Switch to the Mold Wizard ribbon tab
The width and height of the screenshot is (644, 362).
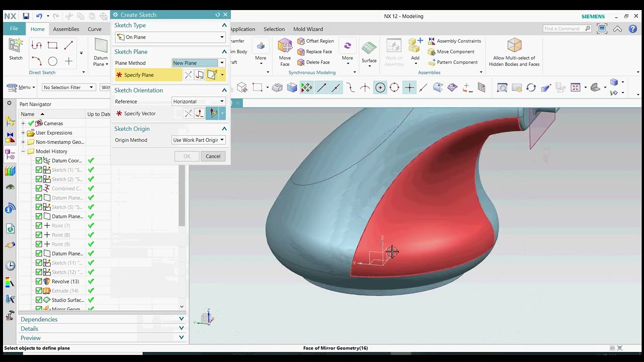[308, 29]
